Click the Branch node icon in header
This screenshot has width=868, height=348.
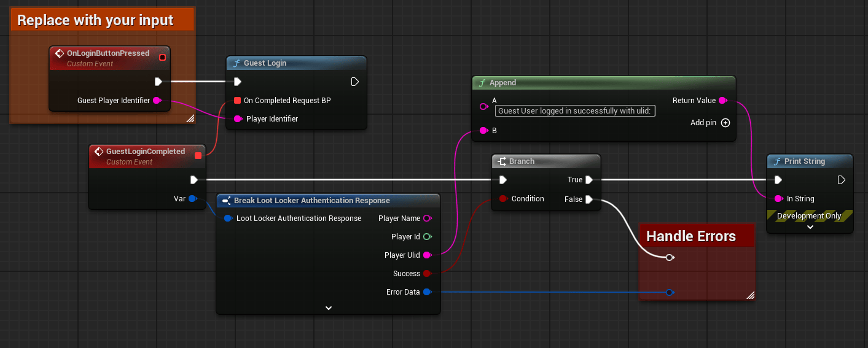[501, 161]
